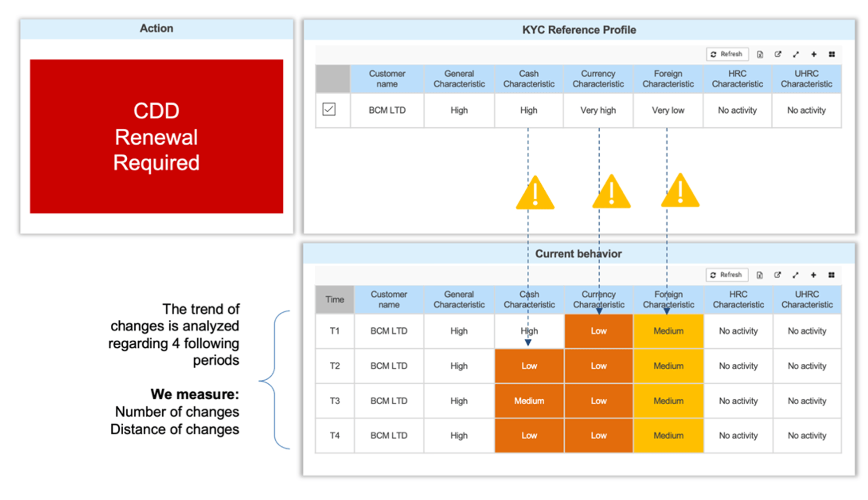Open grid view in KYC Reference Profile toolbar
Screen dimensions: 868x500
click(x=832, y=54)
